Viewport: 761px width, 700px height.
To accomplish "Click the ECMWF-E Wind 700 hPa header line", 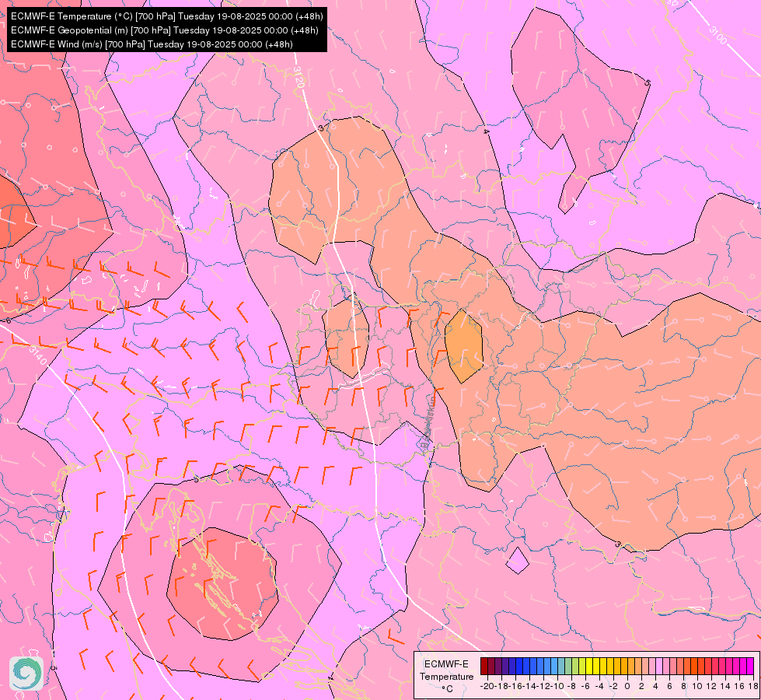I will (x=152, y=44).
